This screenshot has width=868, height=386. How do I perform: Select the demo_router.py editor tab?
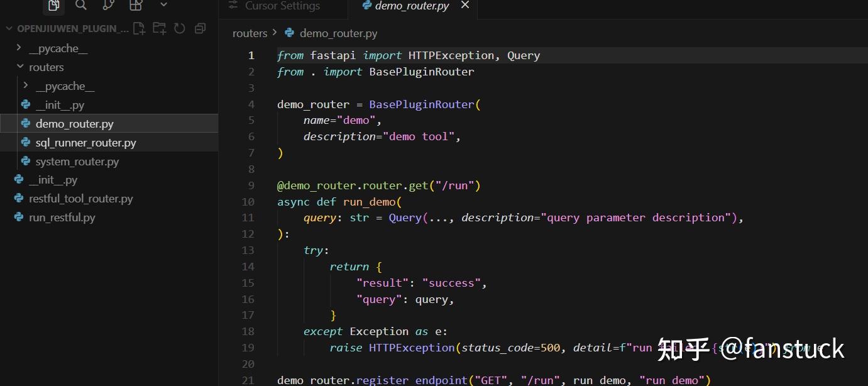click(x=412, y=6)
